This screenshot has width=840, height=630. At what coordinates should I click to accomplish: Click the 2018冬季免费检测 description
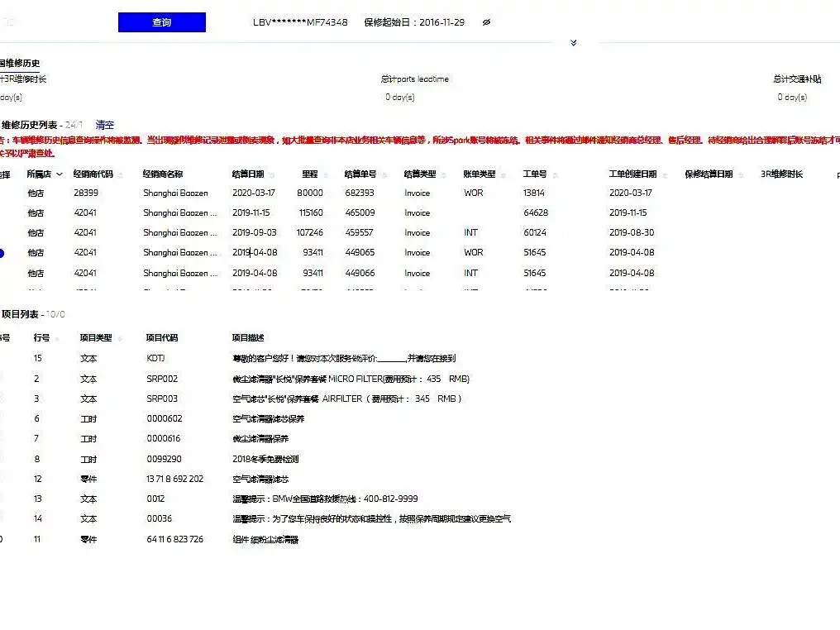tap(265, 459)
